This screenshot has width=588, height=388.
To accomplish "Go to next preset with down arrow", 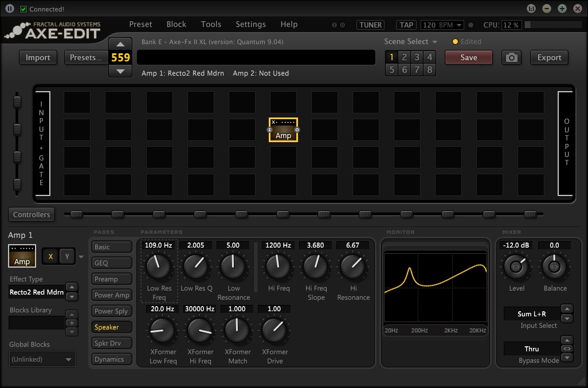I will [x=120, y=71].
